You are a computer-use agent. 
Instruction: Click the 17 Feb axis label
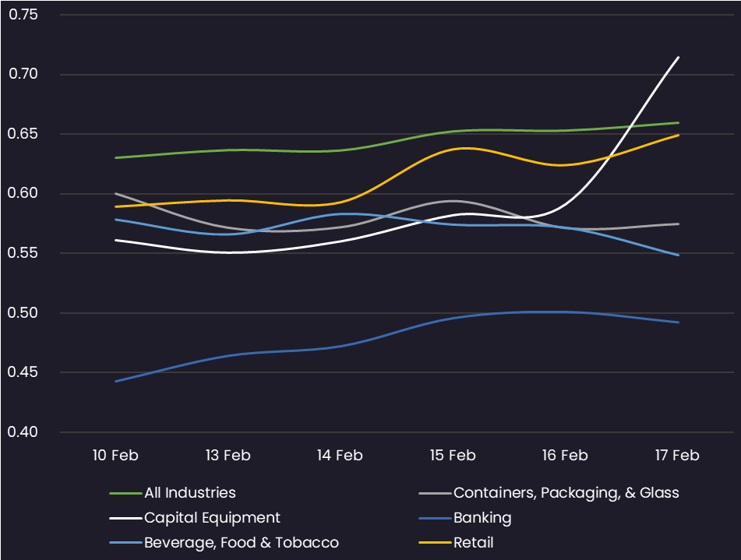[677, 455]
